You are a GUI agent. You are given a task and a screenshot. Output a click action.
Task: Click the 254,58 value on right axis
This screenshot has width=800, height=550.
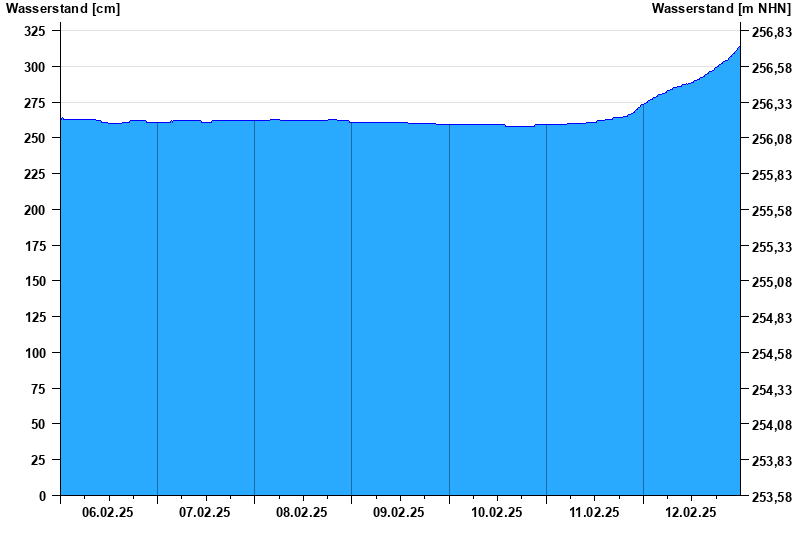coord(772,354)
